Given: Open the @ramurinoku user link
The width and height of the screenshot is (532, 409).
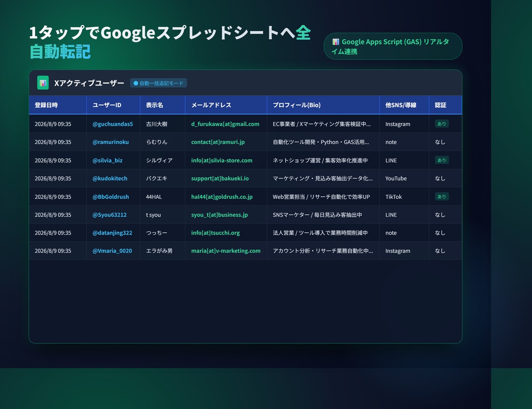Looking at the screenshot, I should coord(111,142).
